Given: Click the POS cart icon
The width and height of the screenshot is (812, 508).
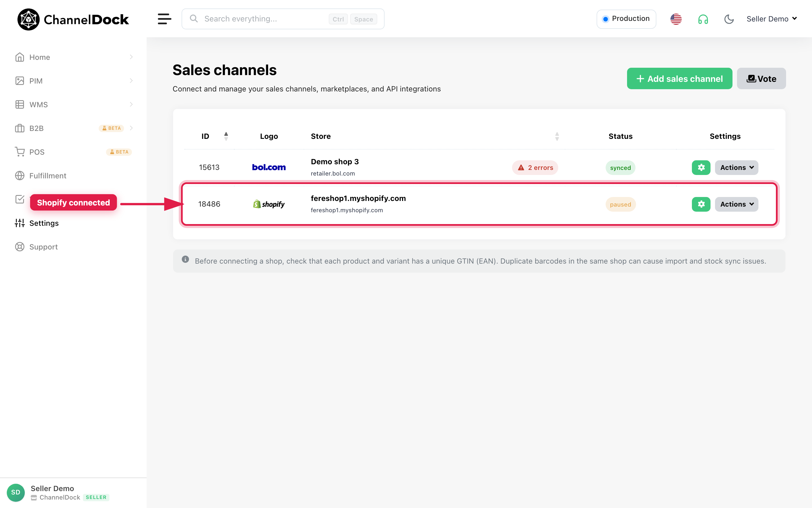Looking at the screenshot, I should (20, 152).
